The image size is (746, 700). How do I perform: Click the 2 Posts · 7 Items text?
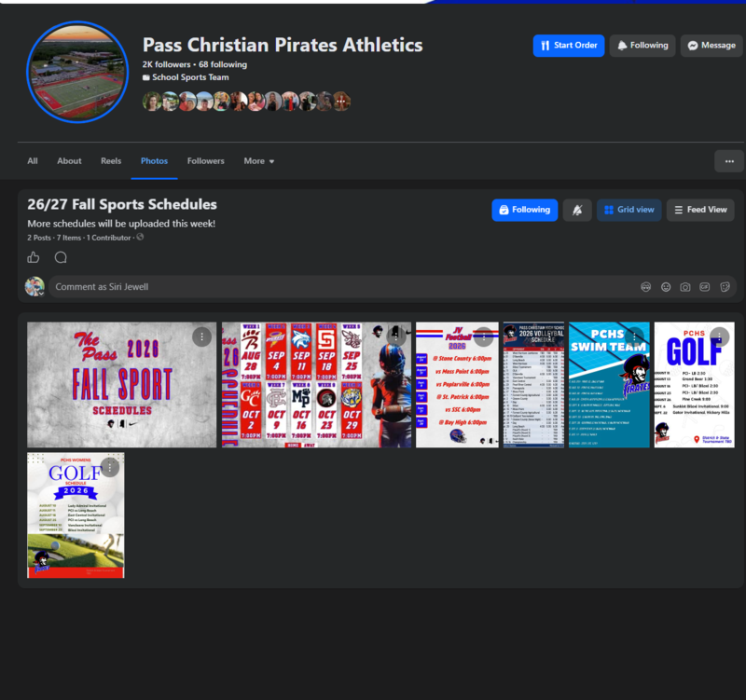[54, 238]
